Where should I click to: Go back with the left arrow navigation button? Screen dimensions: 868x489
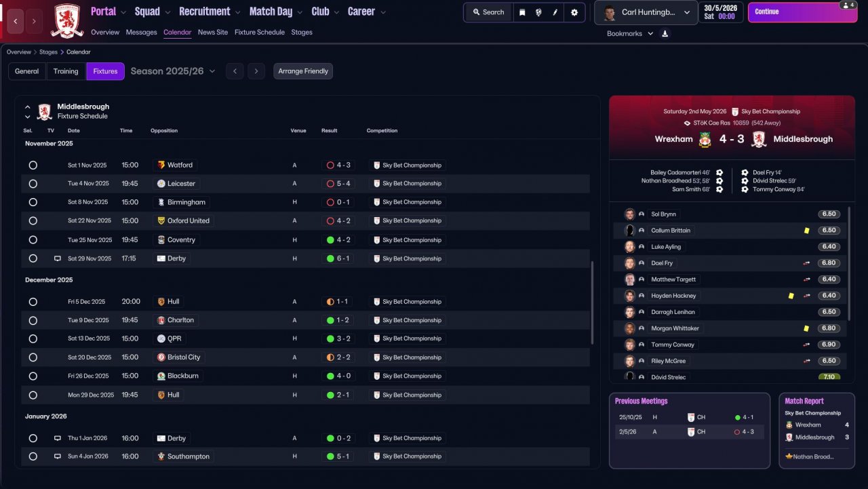[x=16, y=21]
